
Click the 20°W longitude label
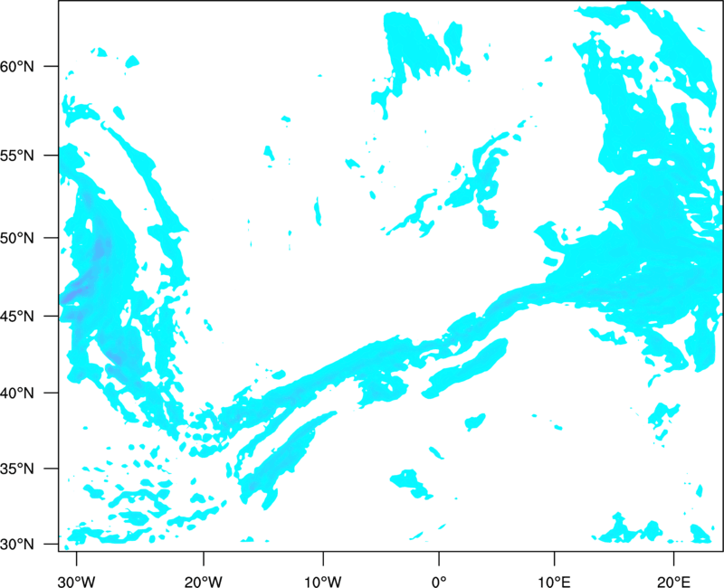click(x=204, y=582)
